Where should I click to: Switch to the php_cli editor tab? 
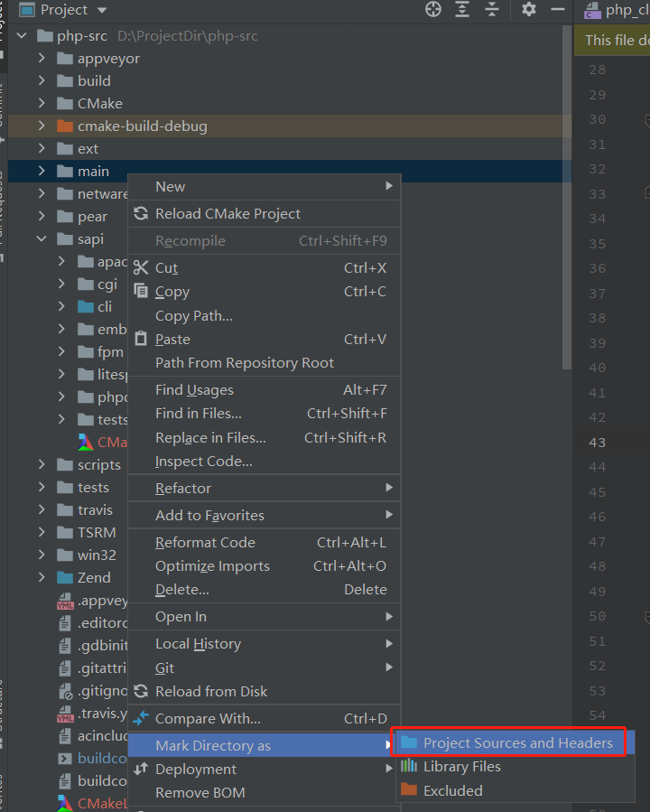617,10
